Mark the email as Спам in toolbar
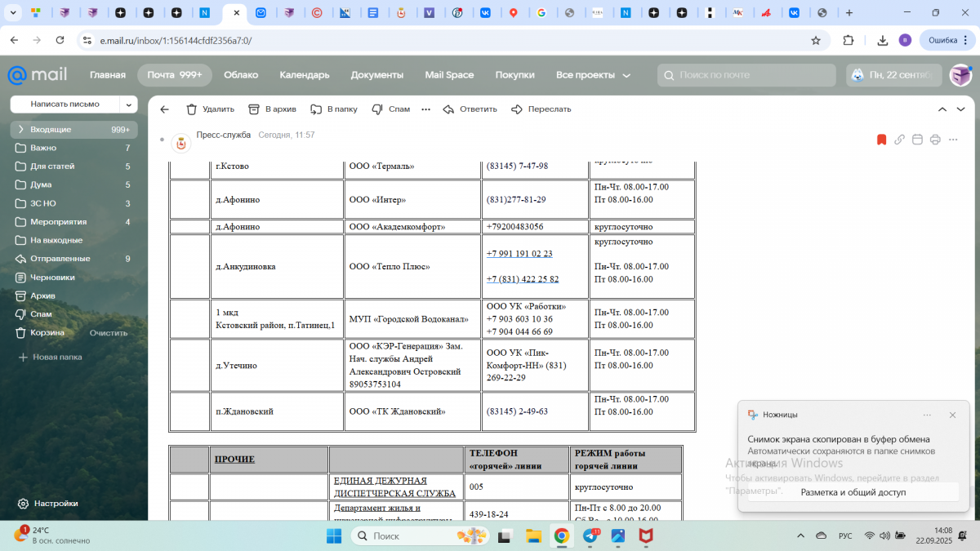The height and width of the screenshot is (551, 980). (390, 109)
